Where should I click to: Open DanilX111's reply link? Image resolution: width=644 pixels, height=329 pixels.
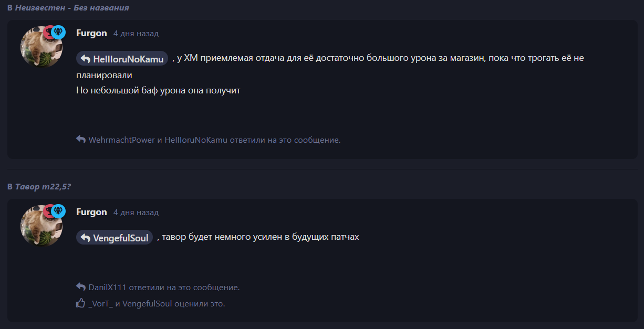pos(108,288)
